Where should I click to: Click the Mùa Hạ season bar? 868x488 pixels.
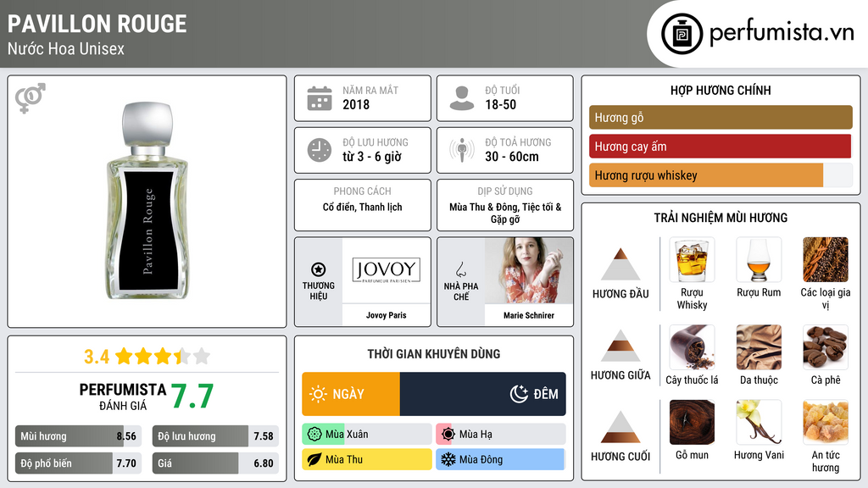pyautogui.click(x=500, y=435)
